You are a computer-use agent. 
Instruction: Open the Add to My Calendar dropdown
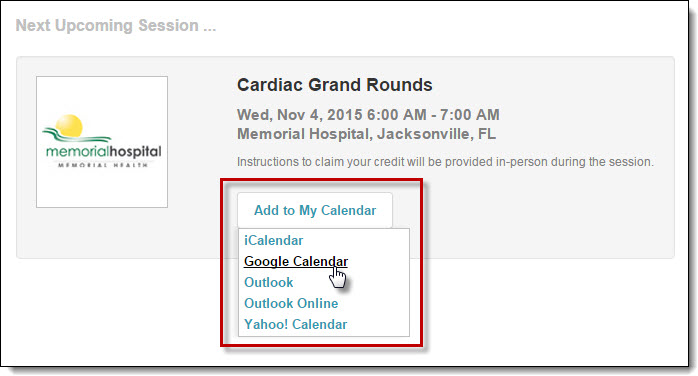[x=315, y=210]
